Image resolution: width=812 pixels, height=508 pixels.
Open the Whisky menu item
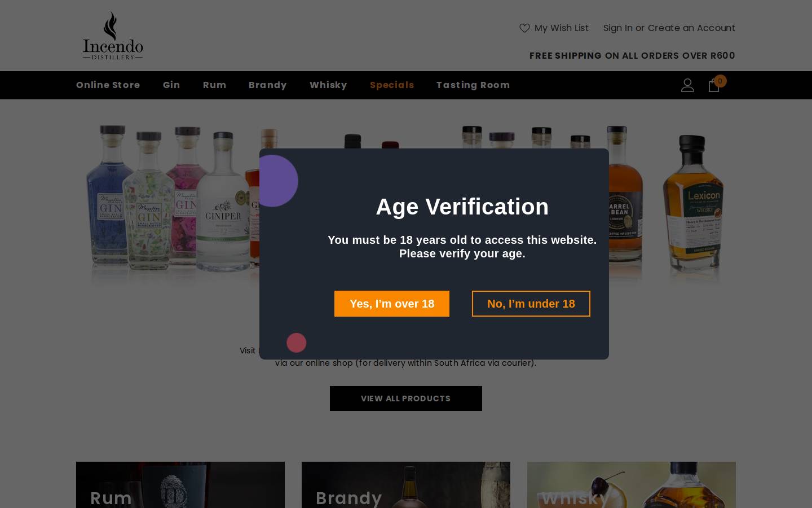click(x=328, y=85)
